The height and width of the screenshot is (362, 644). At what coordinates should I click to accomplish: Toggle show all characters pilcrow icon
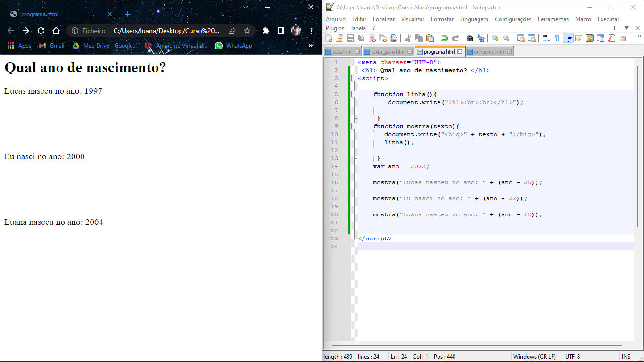click(557, 38)
